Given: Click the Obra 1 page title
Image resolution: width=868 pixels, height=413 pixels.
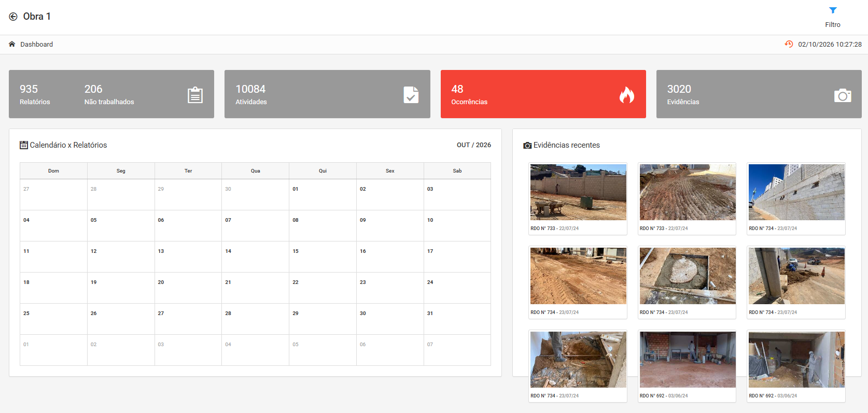Looking at the screenshot, I should (x=37, y=17).
